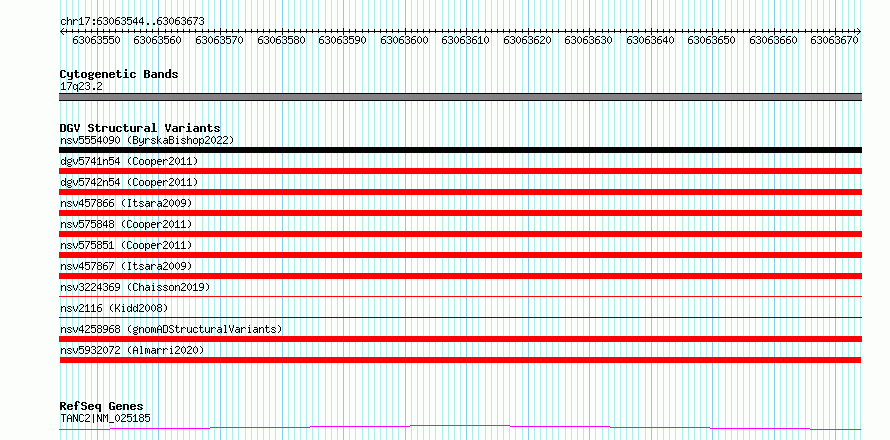The image size is (890, 440).
Task: Click ruler position 63063640
Action: [650, 40]
